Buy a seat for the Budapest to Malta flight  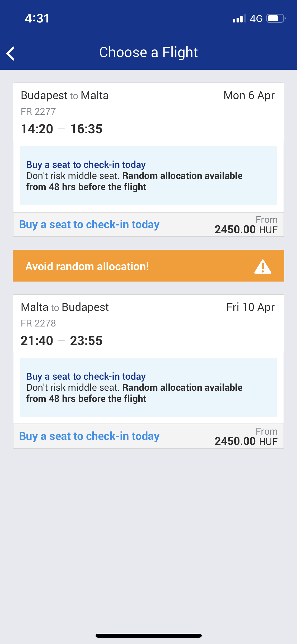click(89, 225)
